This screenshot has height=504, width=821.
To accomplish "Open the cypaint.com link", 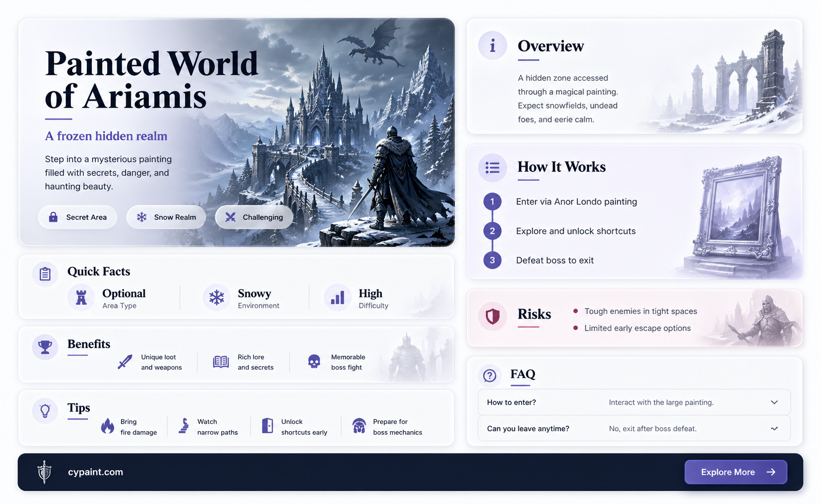I will [95, 472].
